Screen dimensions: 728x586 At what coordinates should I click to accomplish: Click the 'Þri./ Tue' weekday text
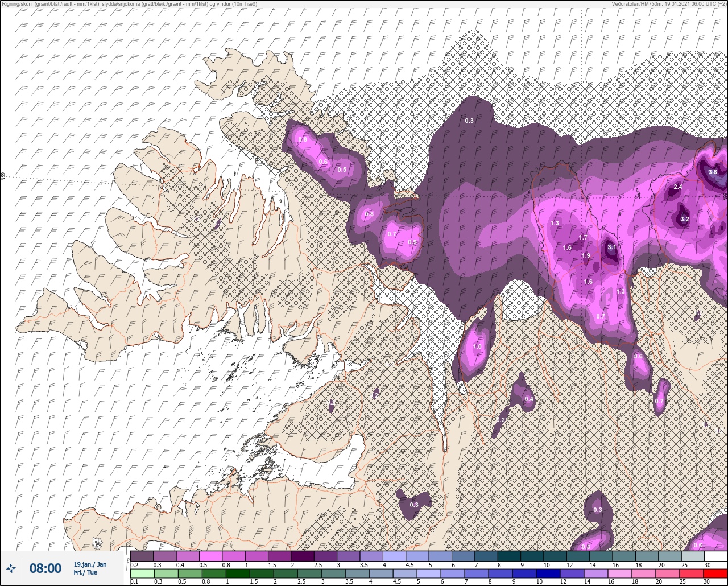tap(85, 572)
